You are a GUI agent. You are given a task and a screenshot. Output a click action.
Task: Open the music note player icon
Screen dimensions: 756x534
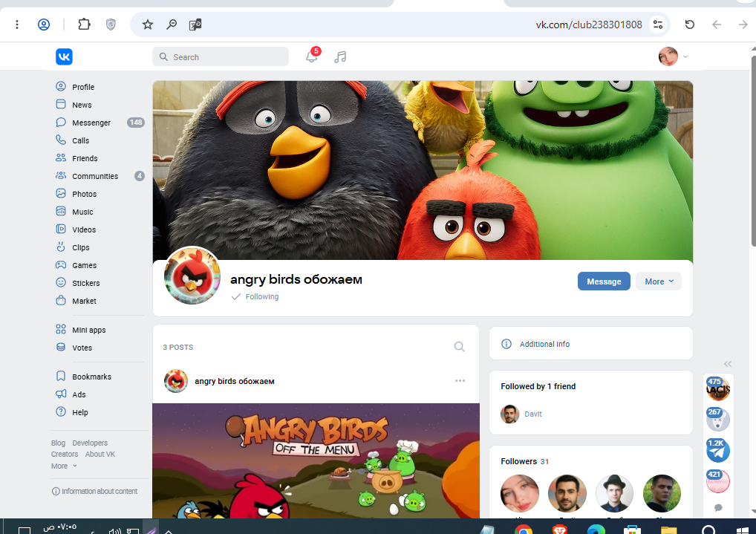340,57
